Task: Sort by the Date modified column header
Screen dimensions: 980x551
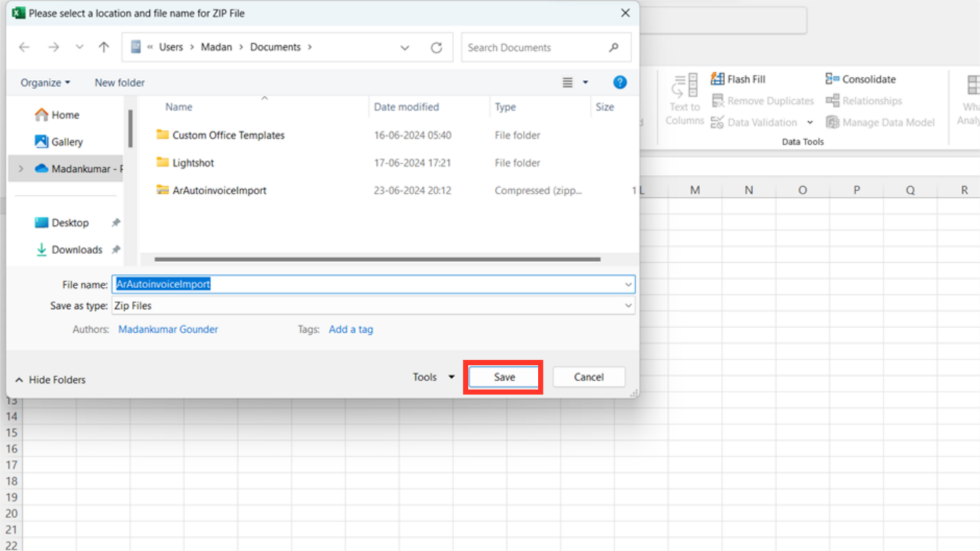Action: [407, 107]
